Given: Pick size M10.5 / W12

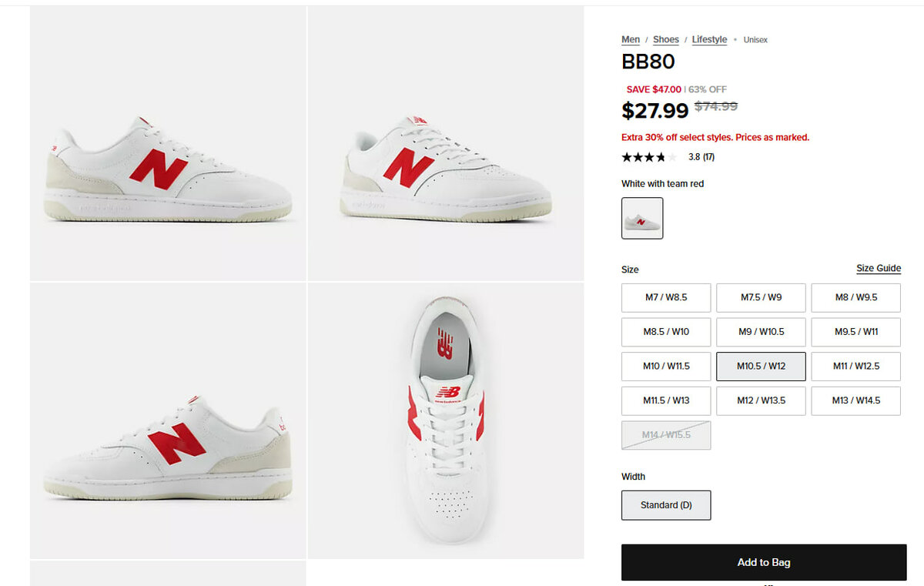Looking at the screenshot, I should tap(761, 367).
